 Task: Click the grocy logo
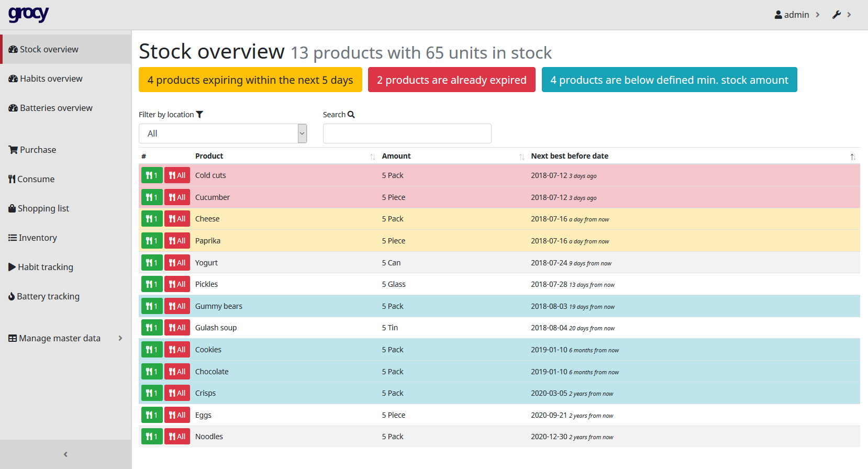28,14
